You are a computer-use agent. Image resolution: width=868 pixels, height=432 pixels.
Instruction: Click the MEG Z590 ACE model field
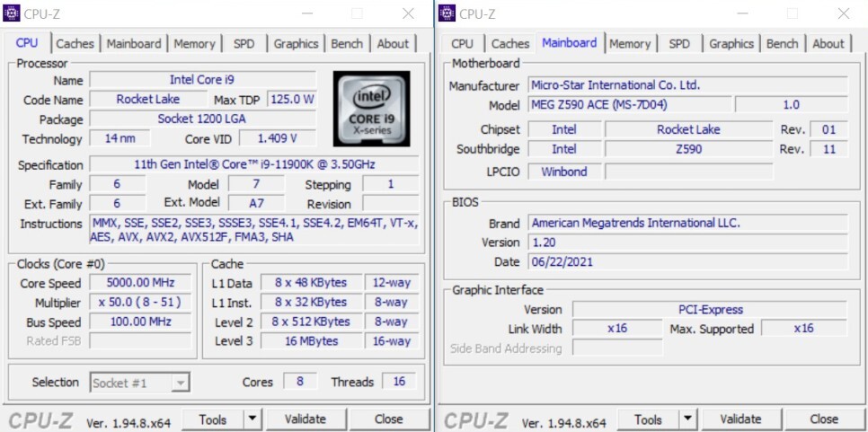click(629, 104)
